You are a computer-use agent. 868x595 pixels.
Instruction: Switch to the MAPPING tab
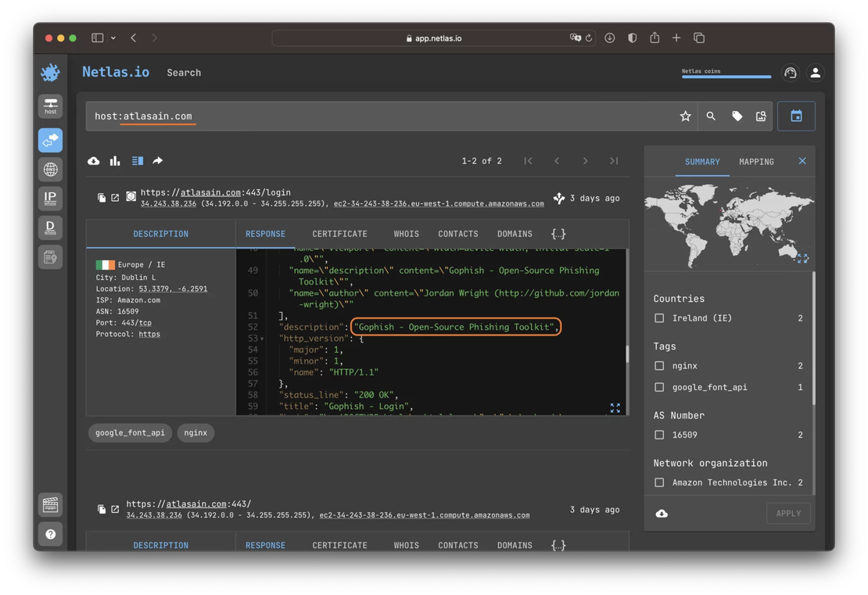(756, 162)
